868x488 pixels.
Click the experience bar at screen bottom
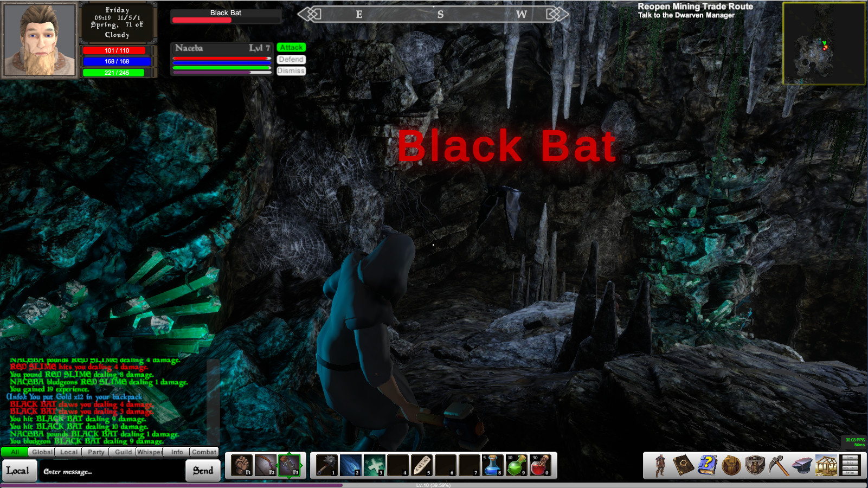(434, 484)
